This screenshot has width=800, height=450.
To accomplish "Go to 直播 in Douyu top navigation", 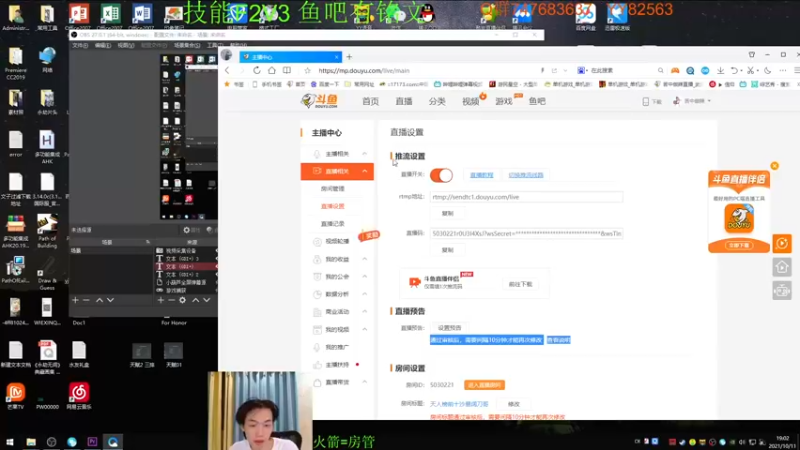I will coord(404,101).
